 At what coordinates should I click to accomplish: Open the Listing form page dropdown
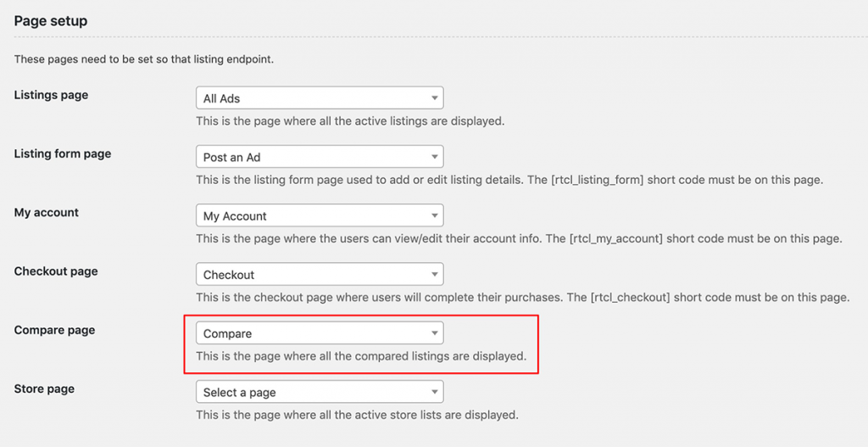pyautogui.click(x=320, y=157)
